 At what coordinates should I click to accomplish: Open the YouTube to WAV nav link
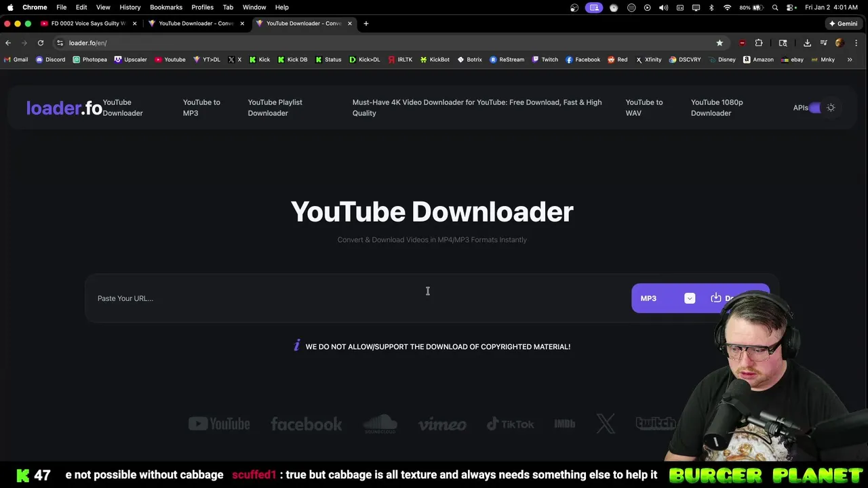(x=644, y=108)
